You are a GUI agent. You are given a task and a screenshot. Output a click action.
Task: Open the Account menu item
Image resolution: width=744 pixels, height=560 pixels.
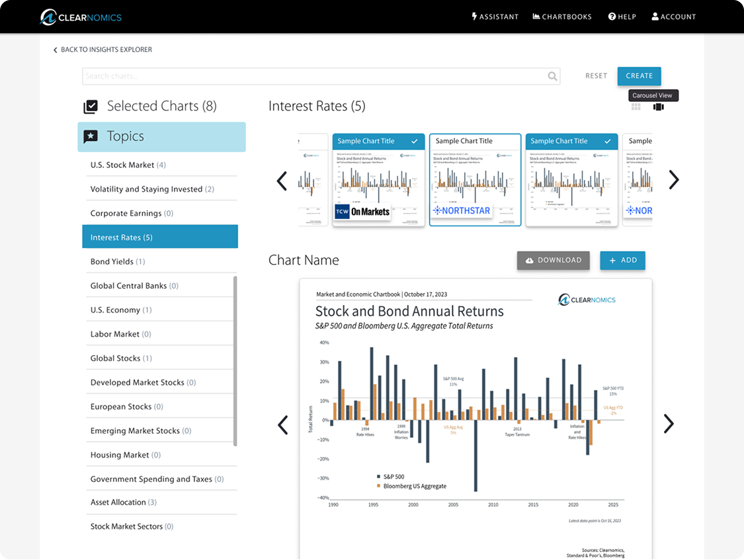674,17
